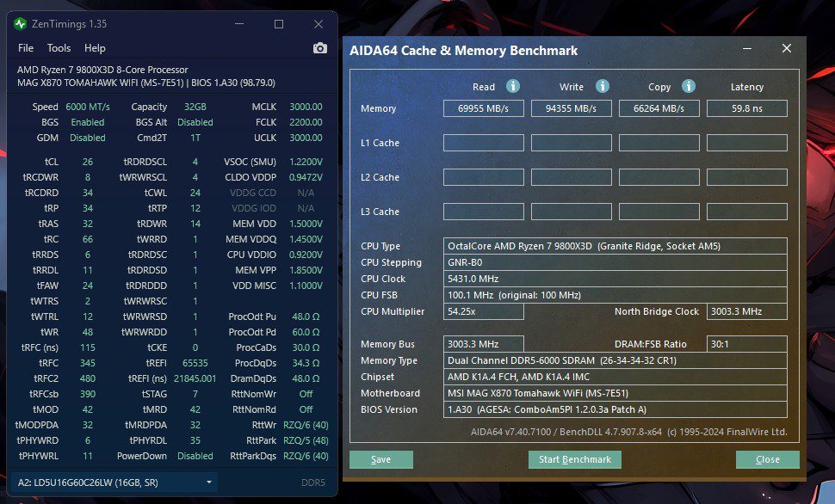The width and height of the screenshot is (835, 504).
Task: Click the RttPark value RZQ/5 (48)
Action: pos(306,440)
